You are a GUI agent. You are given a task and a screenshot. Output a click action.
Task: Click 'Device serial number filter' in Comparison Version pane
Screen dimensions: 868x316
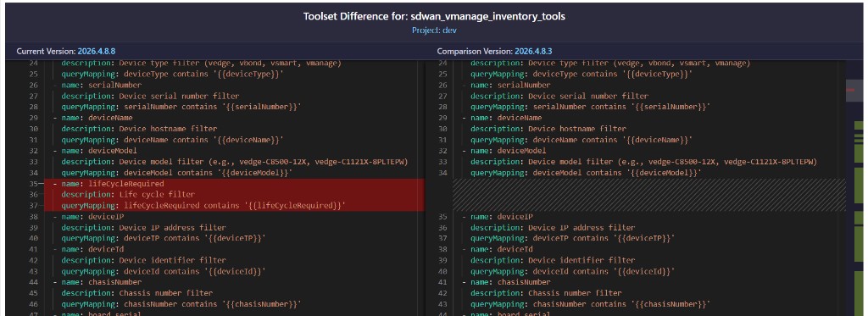pyautogui.click(x=588, y=97)
